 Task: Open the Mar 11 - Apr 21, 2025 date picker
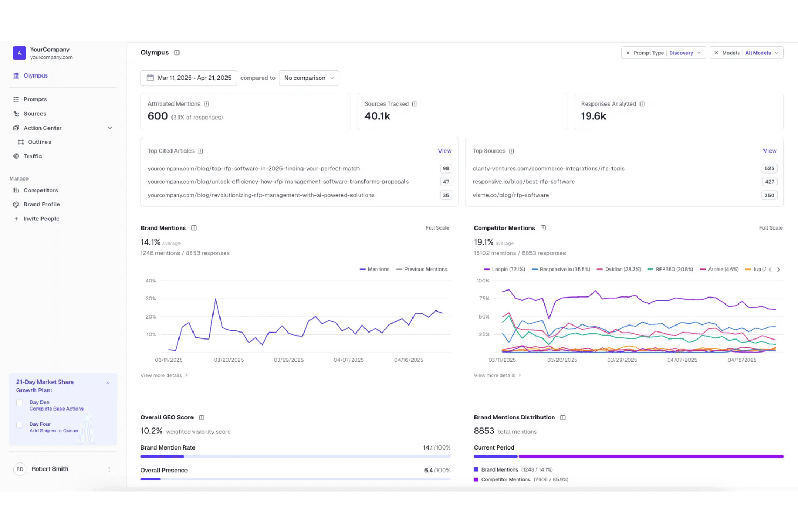(189, 78)
